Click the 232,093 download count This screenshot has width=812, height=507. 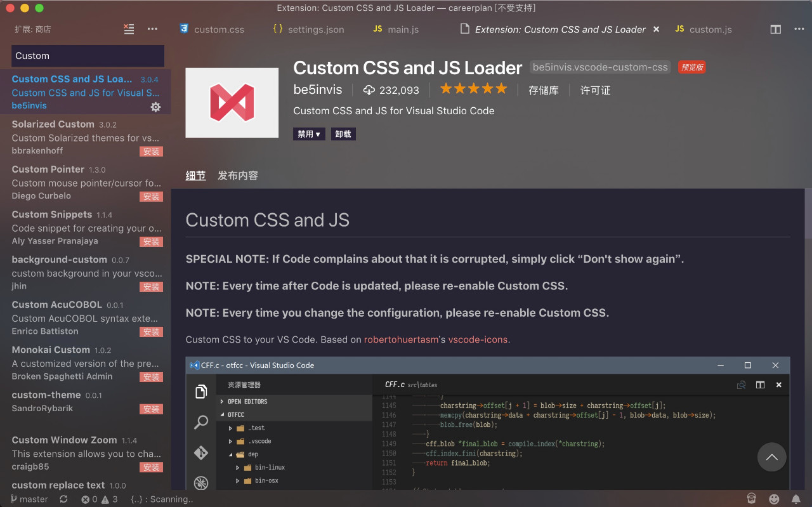point(391,90)
